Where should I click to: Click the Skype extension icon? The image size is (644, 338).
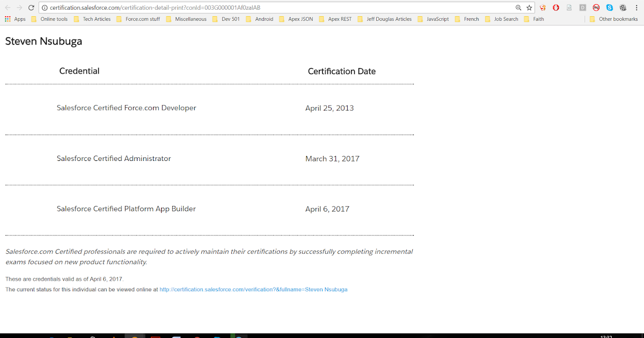(x=610, y=8)
